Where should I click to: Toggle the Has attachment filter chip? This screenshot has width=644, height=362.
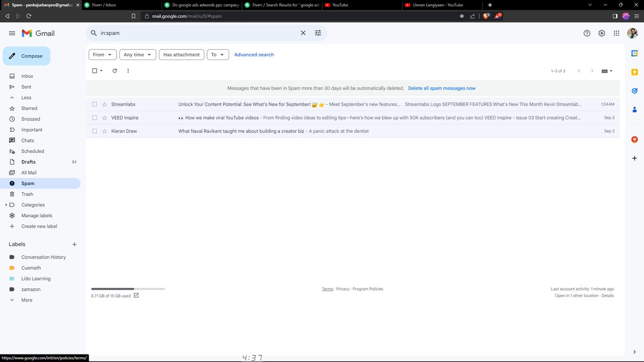(x=181, y=55)
